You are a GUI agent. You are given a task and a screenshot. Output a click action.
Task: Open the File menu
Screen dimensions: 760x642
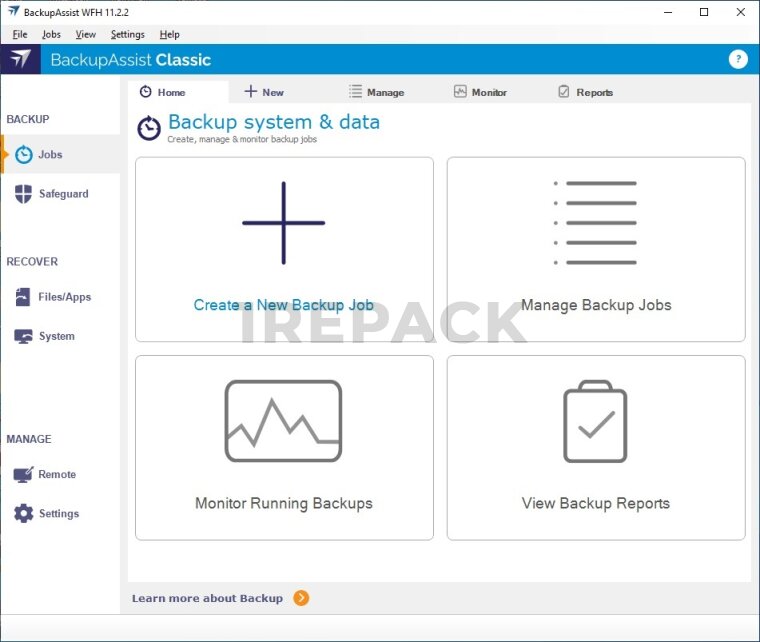pos(20,34)
